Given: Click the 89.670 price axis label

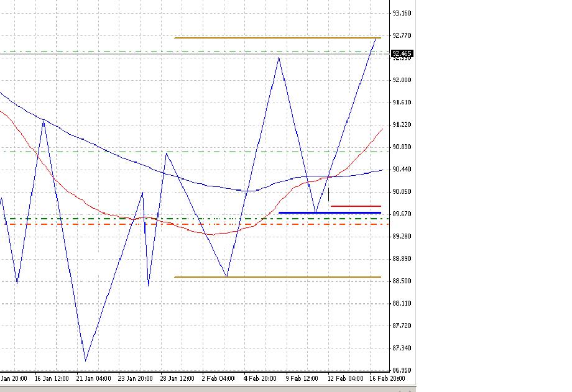Looking at the screenshot, I should 402,214.
